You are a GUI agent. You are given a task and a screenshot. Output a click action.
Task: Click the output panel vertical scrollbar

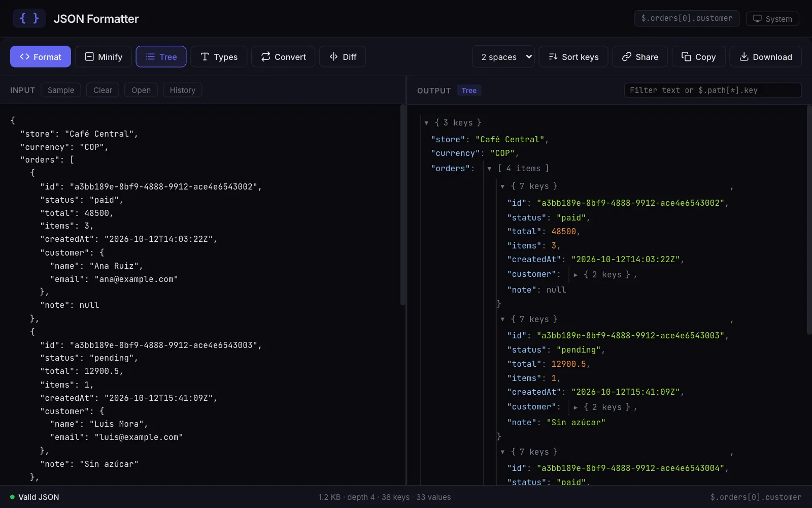click(809, 219)
